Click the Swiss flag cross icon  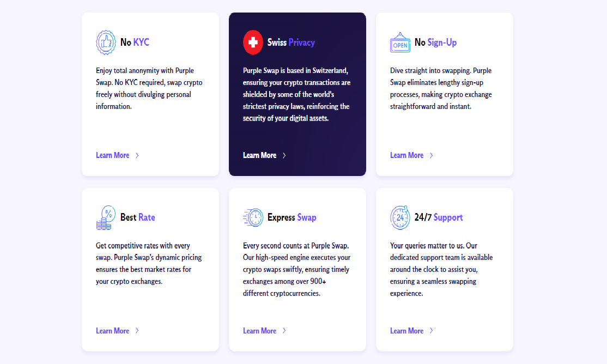pos(253,42)
